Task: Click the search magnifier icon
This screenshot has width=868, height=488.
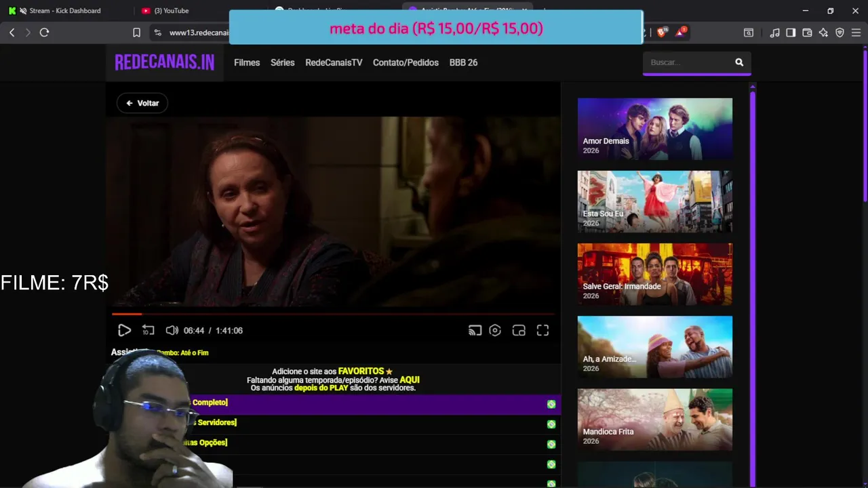Action: [739, 62]
